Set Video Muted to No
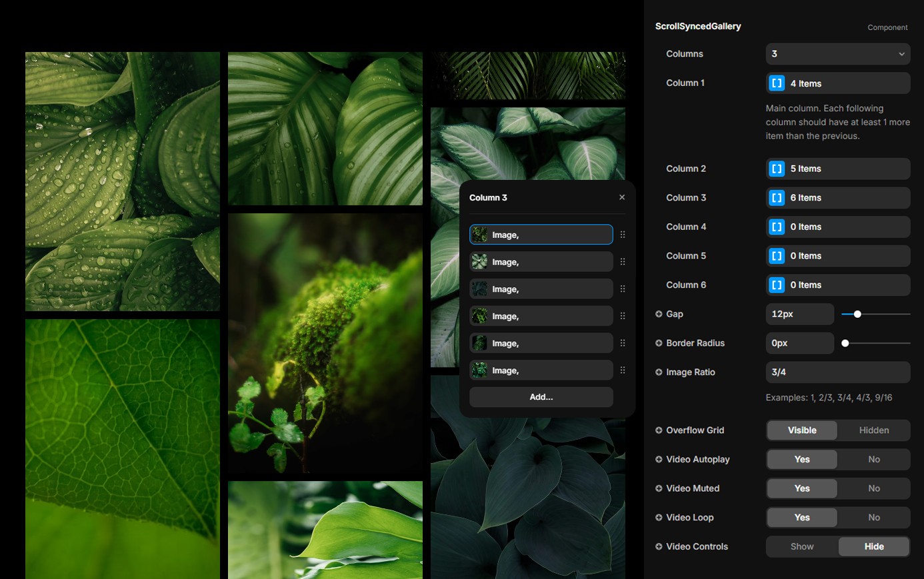 (874, 488)
